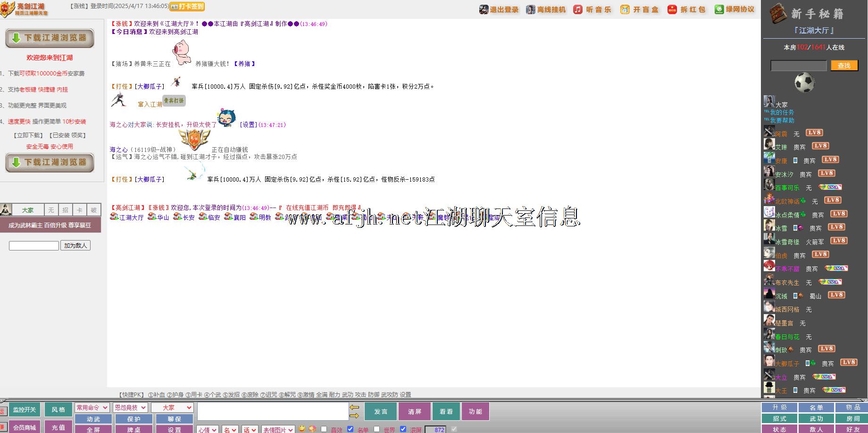The height and width of the screenshot is (433, 868).
Task: Select the 卡 tab in left panel
Action: [x=80, y=210]
